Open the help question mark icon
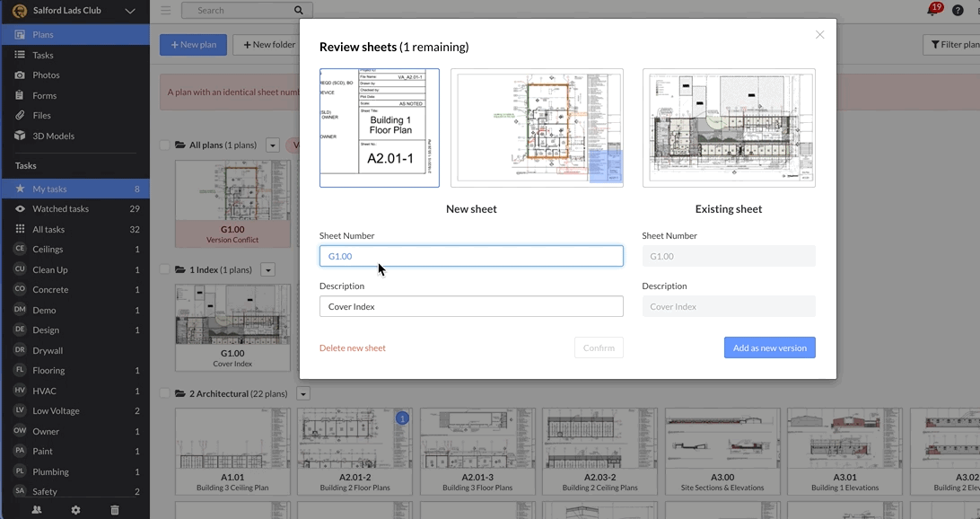980x519 pixels. click(x=958, y=11)
